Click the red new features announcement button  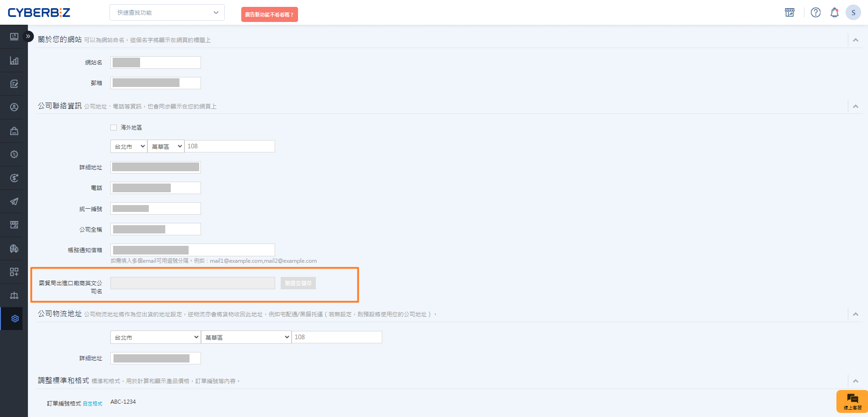[270, 15]
